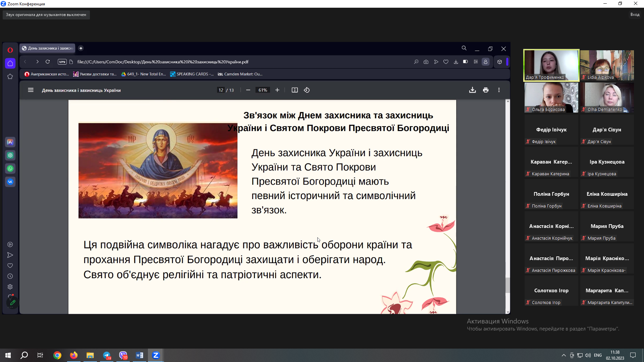Click the PDF download icon

click(x=472, y=90)
